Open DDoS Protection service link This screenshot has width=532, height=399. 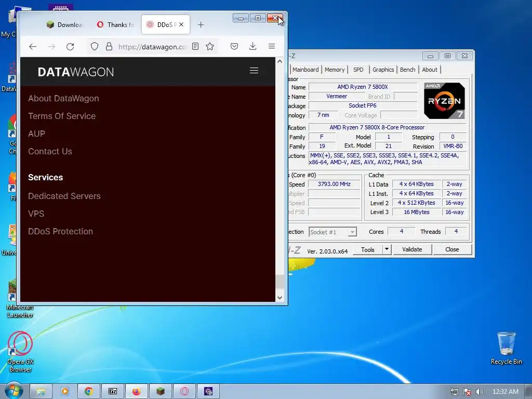point(60,231)
